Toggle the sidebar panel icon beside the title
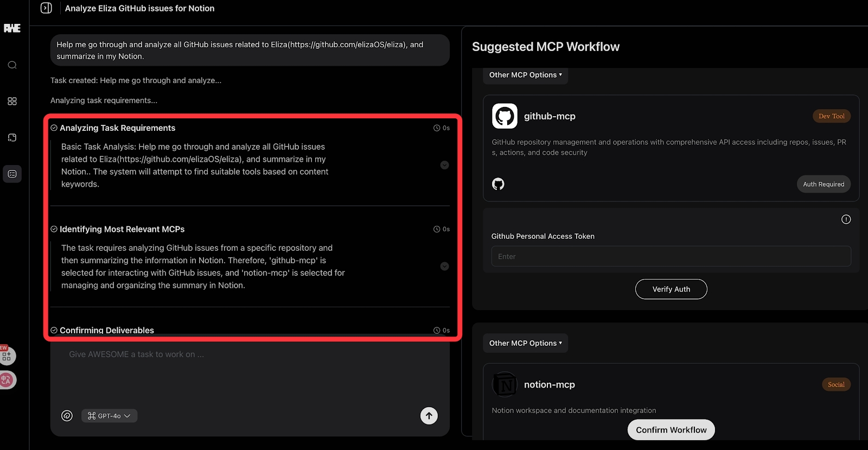 (47, 8)
